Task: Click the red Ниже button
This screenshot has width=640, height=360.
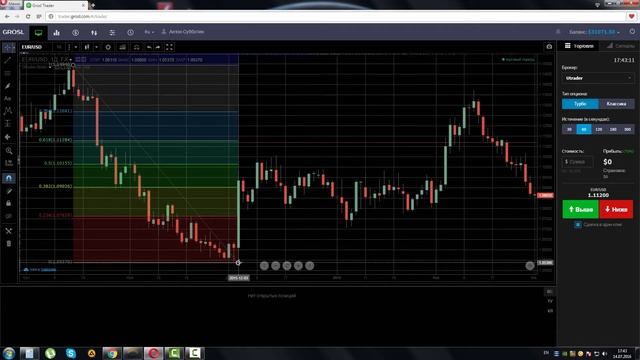Action: (x=616, y=209)
